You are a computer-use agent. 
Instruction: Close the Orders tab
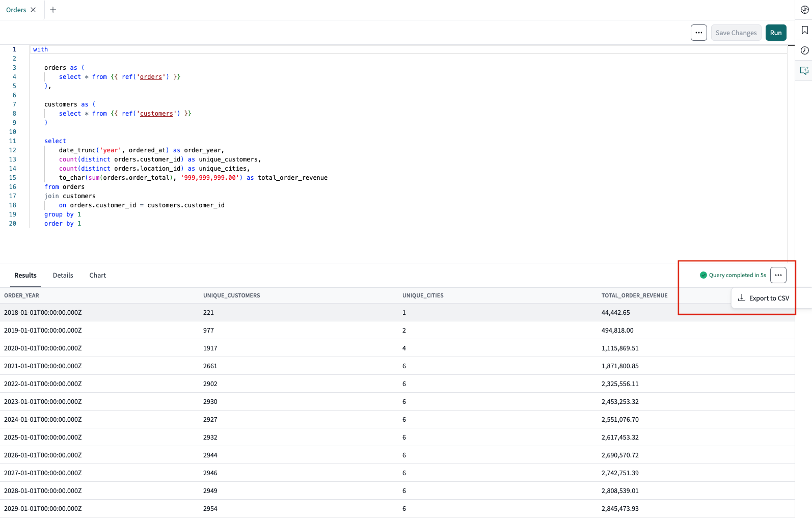pos(33,10)
